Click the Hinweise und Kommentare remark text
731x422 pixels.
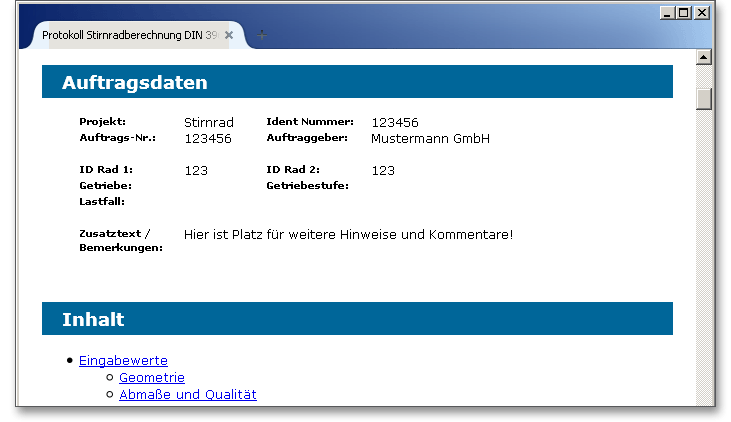[x=348, y=235]
